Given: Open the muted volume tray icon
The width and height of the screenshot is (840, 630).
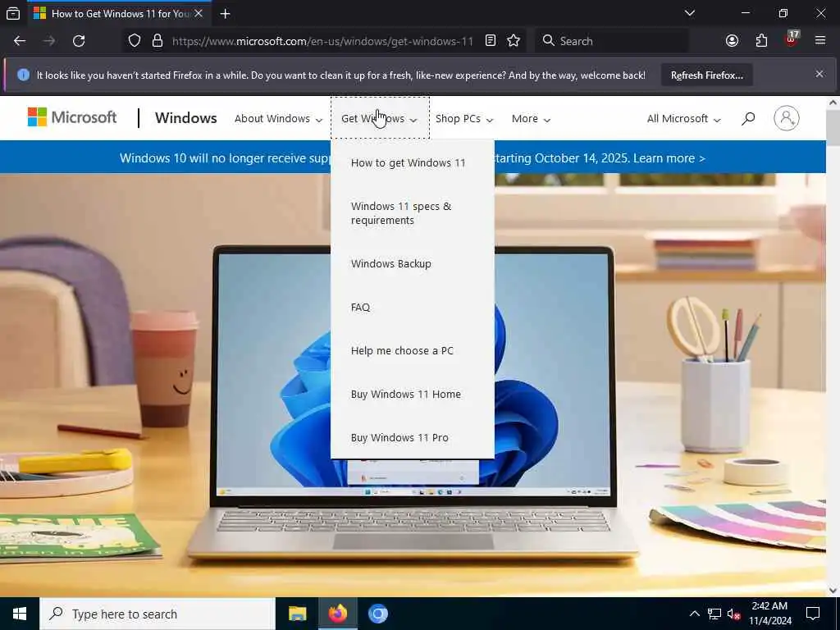Looking at the screenshot, I should tap(734, 614).
